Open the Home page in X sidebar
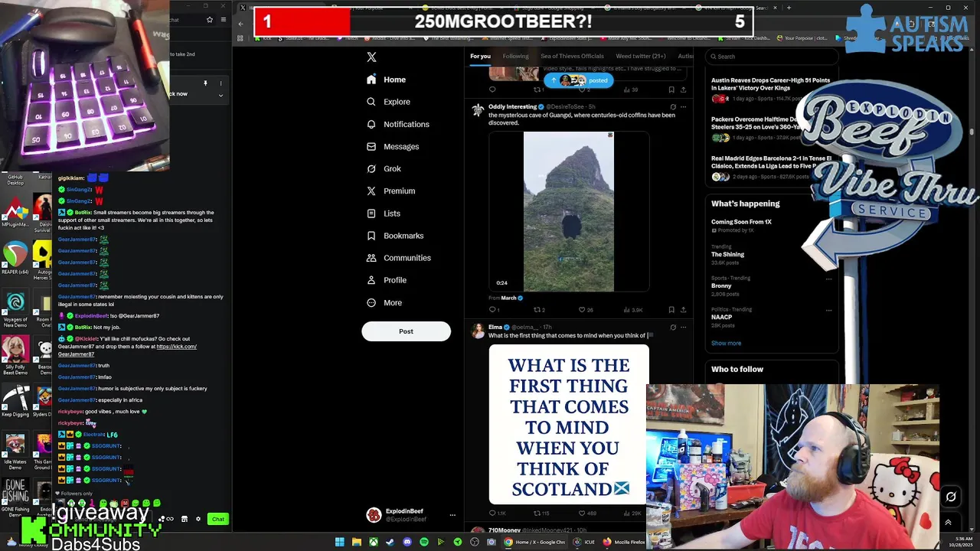The image size is (980, 551). 386,80
